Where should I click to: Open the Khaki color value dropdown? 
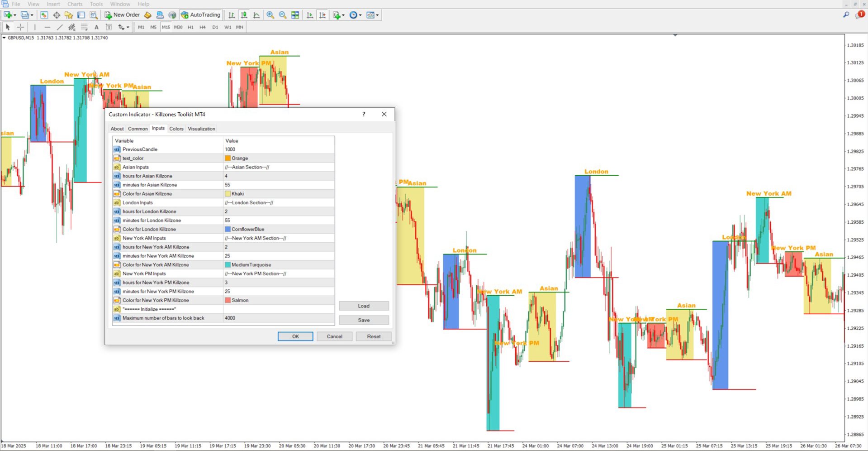click(x=279, y=194)
